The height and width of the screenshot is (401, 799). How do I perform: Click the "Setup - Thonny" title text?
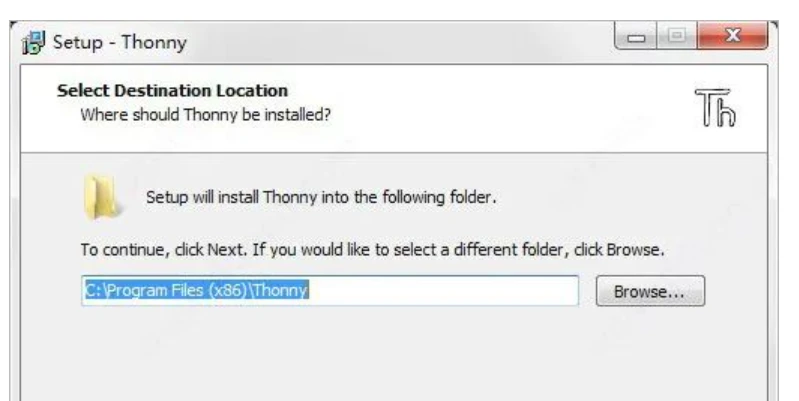(119, 44)
